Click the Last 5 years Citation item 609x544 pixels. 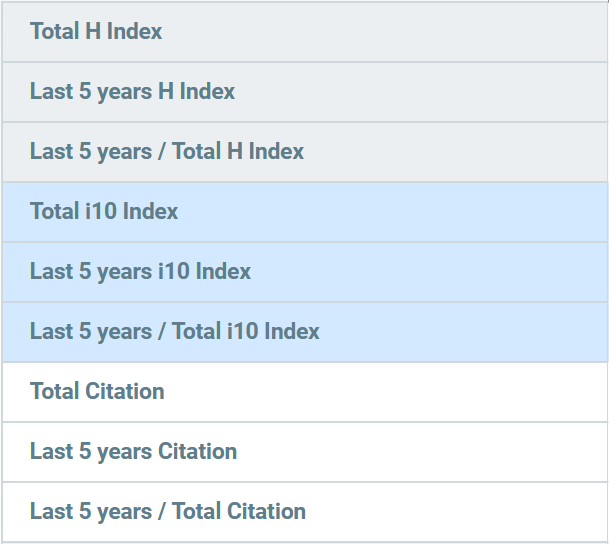[304, 452]
